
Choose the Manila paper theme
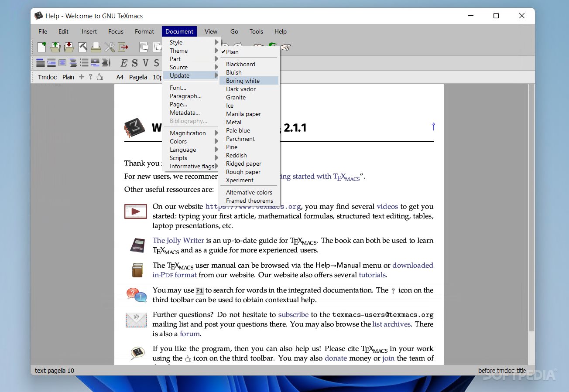tap(249, 114)
